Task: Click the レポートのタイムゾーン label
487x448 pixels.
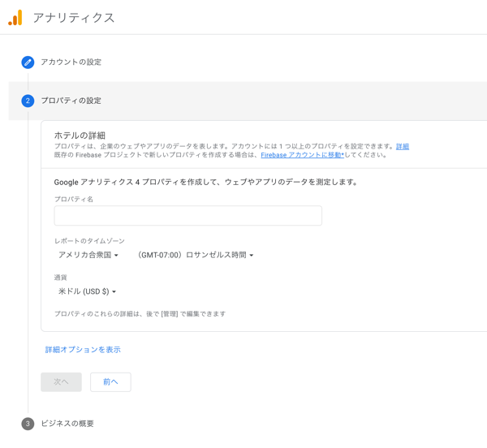Action: click(89, 241)
